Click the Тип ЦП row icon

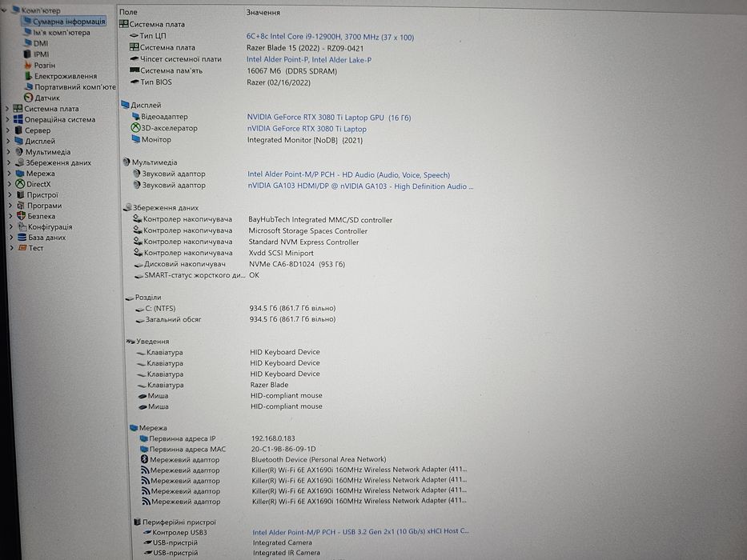click(134, 36)
